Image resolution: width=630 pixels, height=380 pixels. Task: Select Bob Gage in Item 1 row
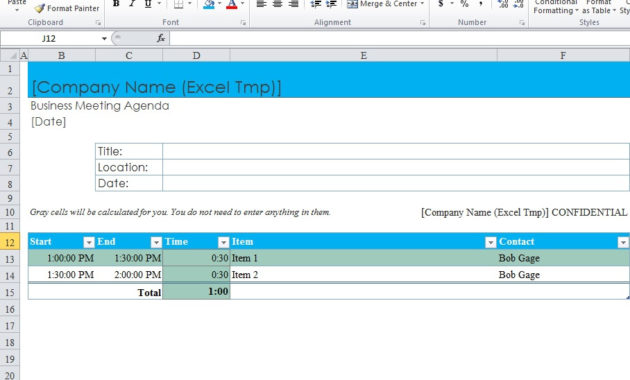coord(563,258)
